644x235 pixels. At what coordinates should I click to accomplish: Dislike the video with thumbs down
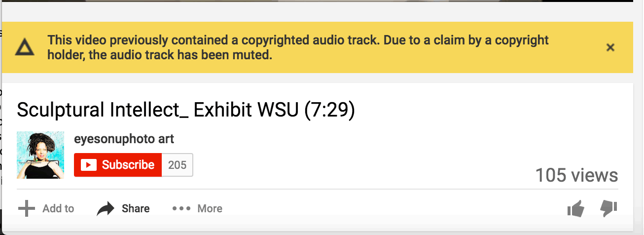(608, 208)
